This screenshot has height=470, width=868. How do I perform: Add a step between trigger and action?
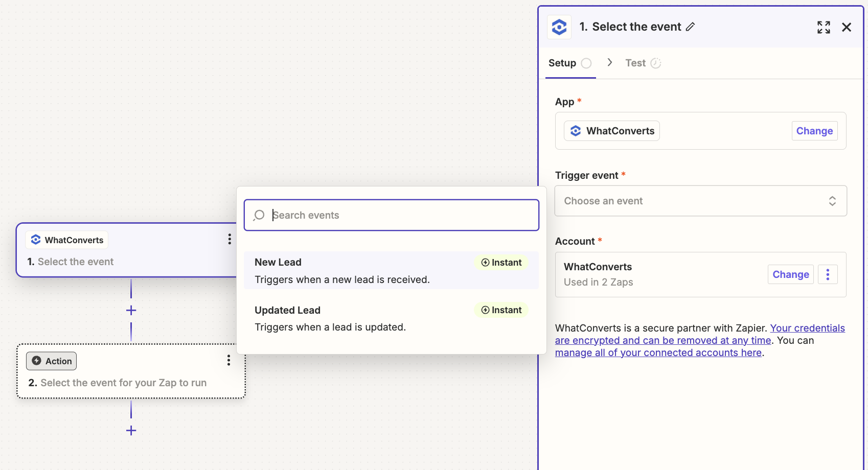tap(131, 311)
